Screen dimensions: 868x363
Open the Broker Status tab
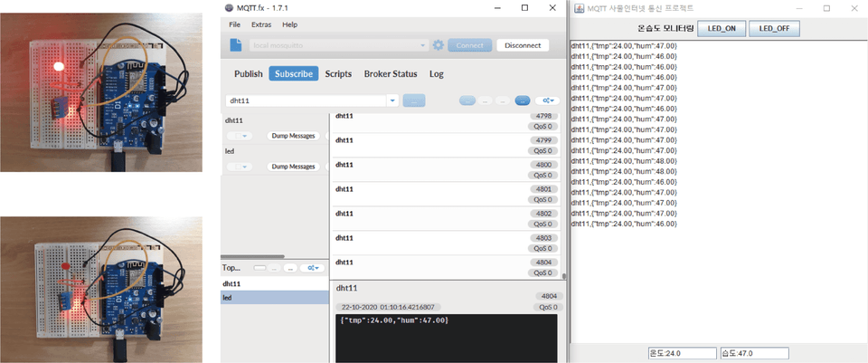coord(391,73)
